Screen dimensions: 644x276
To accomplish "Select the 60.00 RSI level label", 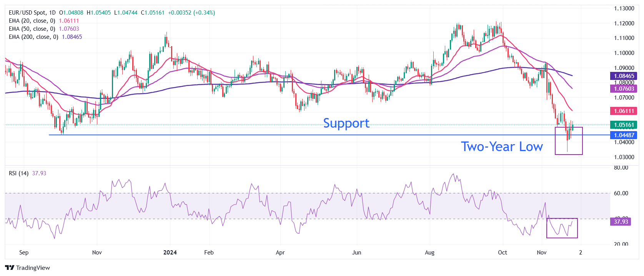I will tap(621, 193).
